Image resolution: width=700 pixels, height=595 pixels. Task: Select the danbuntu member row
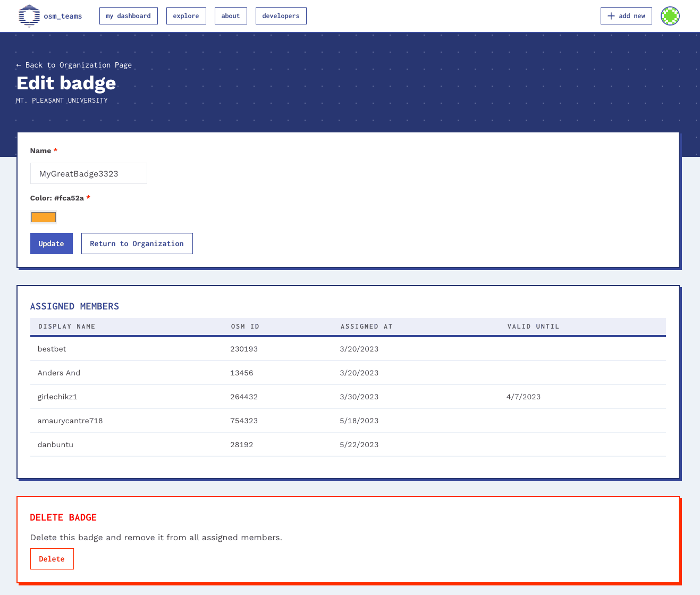tap(55, 445)
